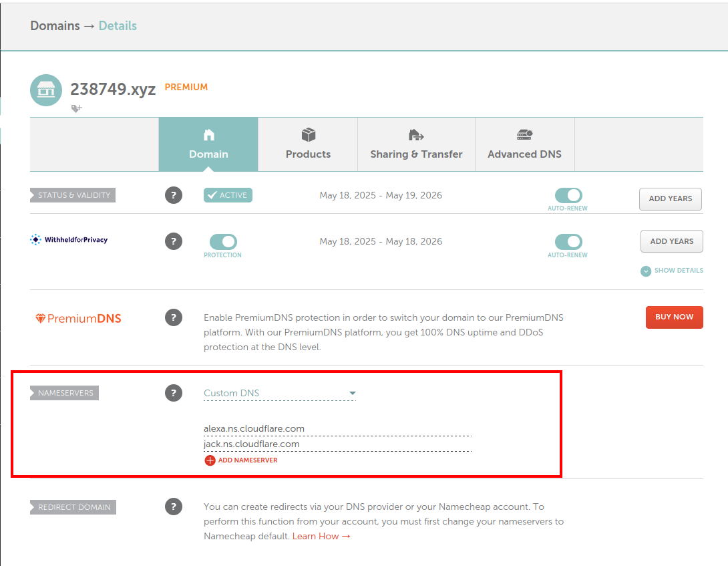Viewport: 728px width, 566px height.
Task: Switch to the Advanced DNS tab
Action: pyautogui.click(x=525, y=144)
